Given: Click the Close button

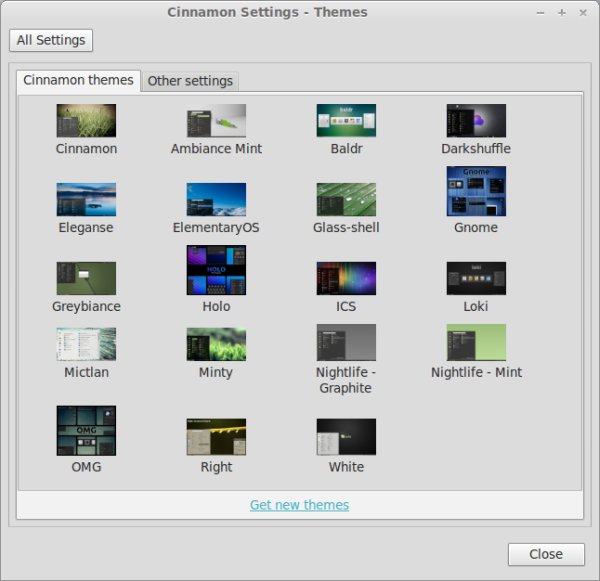Looking at the screenshot, I should point(546,554).
